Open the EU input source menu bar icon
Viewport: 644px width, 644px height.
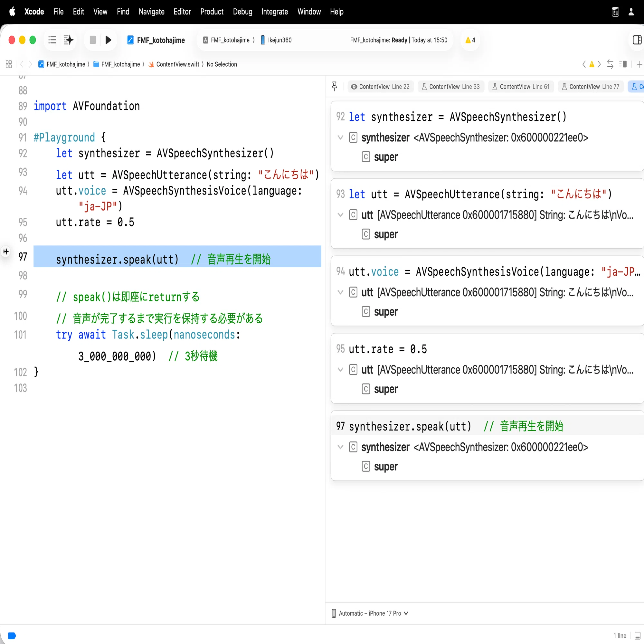[x=615, y=12]
